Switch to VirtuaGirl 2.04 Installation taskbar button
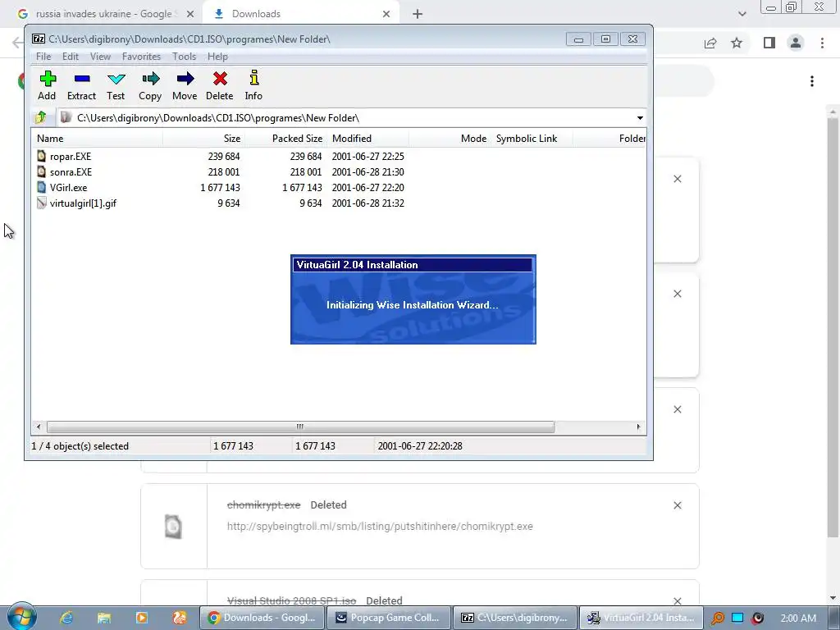 (x=640, y=618)
